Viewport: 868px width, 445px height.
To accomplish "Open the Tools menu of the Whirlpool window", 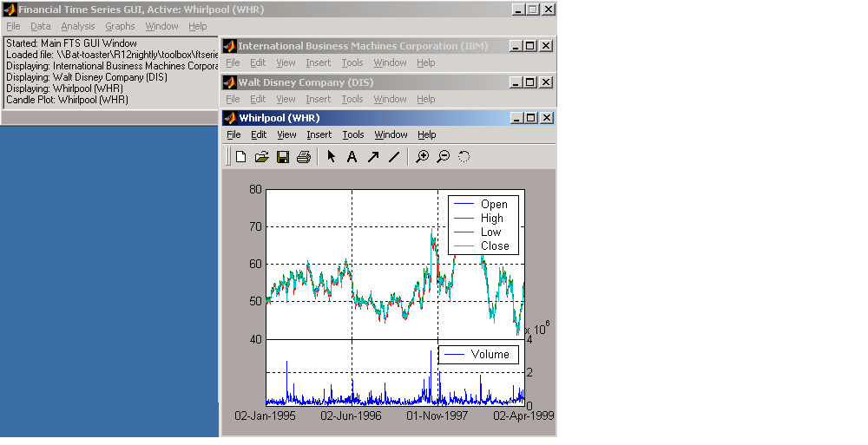I will (x=352, y=134).
